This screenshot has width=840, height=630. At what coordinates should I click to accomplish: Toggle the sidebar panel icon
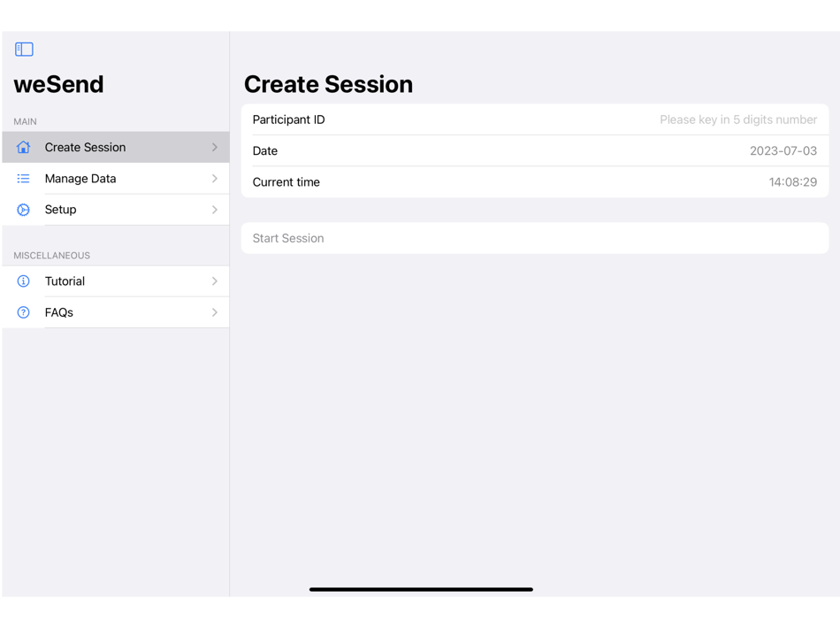[24, 50]
